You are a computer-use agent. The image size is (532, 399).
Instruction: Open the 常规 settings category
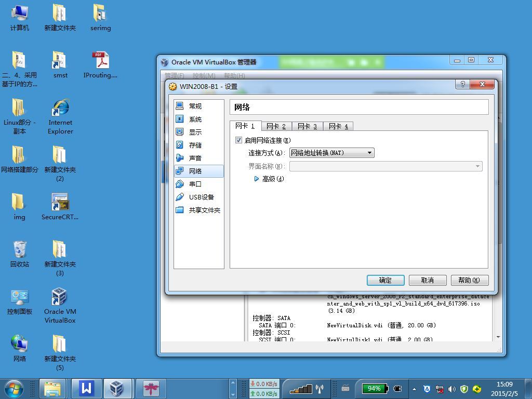(199, 106)
